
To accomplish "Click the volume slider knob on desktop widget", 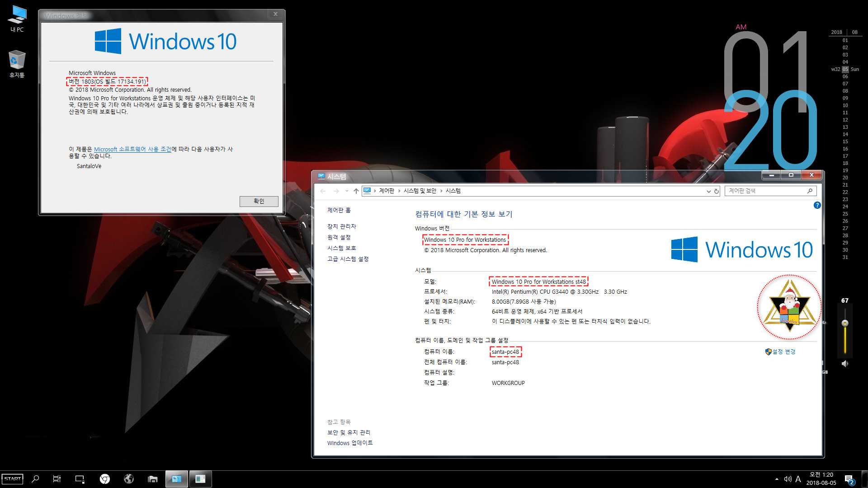I will point(845,323).
